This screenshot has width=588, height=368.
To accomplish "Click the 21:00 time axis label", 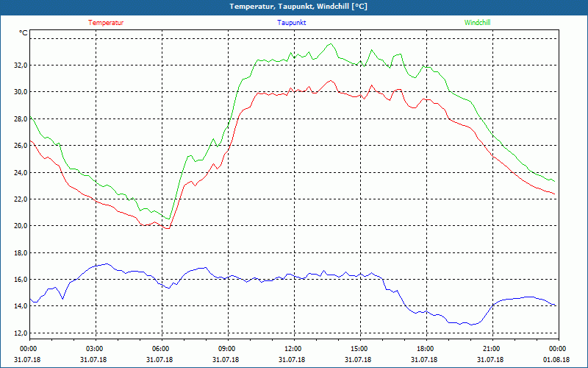I will [492, 349].
